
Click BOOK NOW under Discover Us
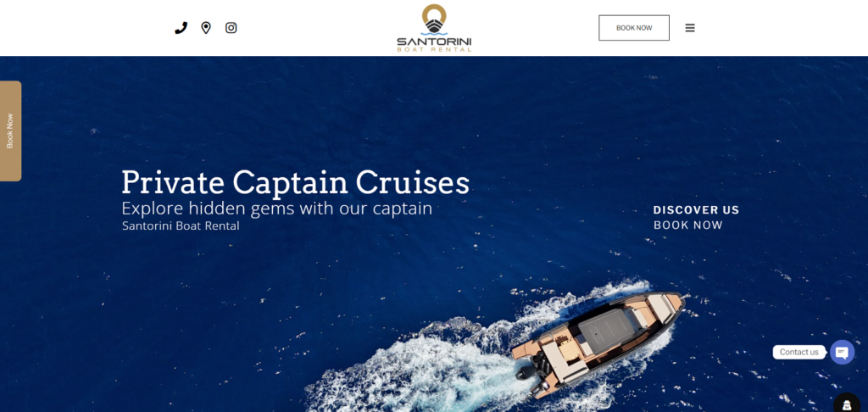[x=688, y=225]
